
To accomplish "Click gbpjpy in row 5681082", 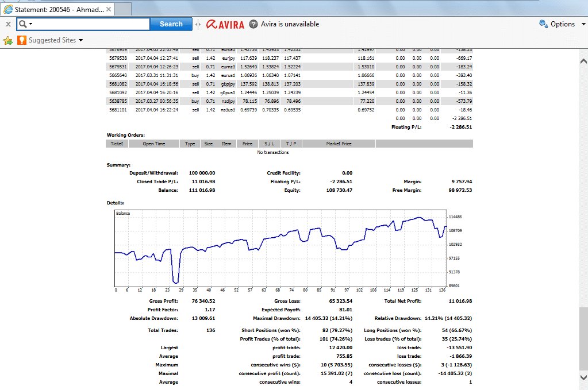I will (x=228, y=84).
